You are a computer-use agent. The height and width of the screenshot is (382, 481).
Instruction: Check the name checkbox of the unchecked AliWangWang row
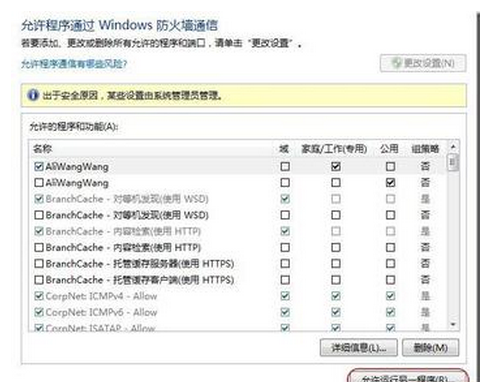point(39,183)
